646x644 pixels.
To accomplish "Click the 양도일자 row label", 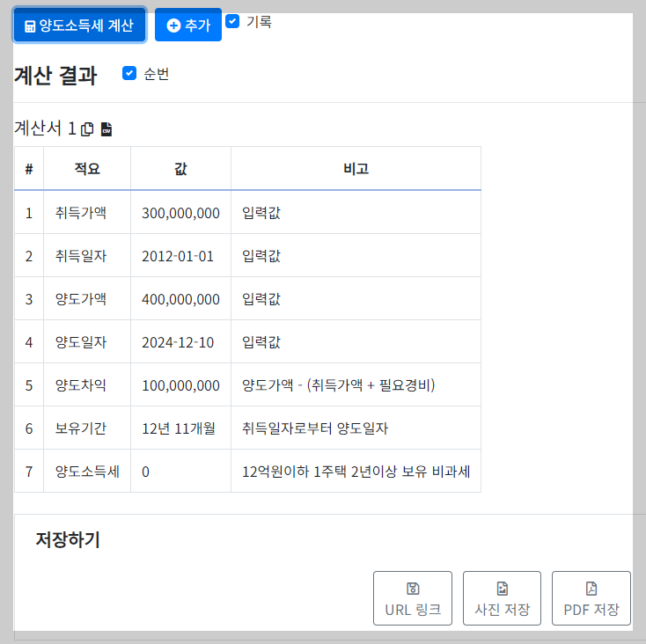I will (81, 341).
